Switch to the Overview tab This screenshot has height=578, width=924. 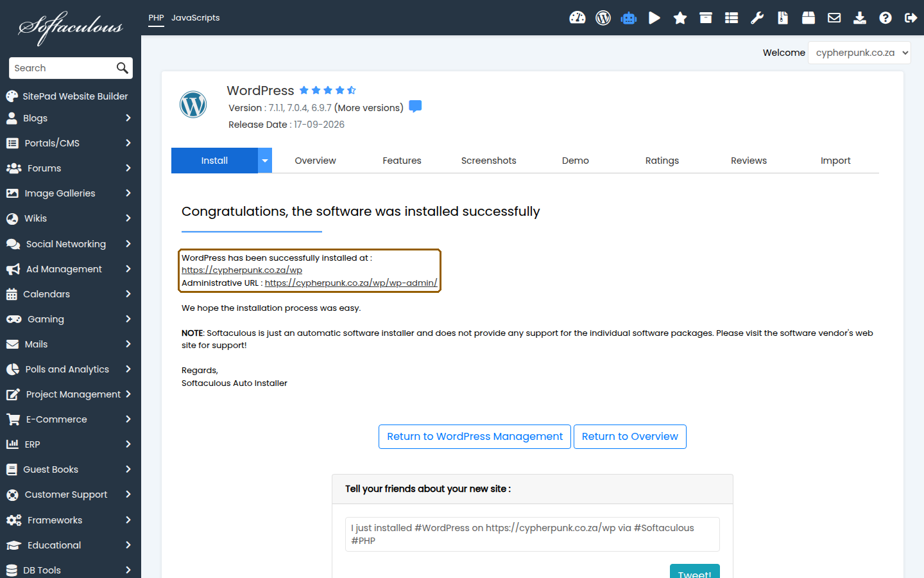315,161
